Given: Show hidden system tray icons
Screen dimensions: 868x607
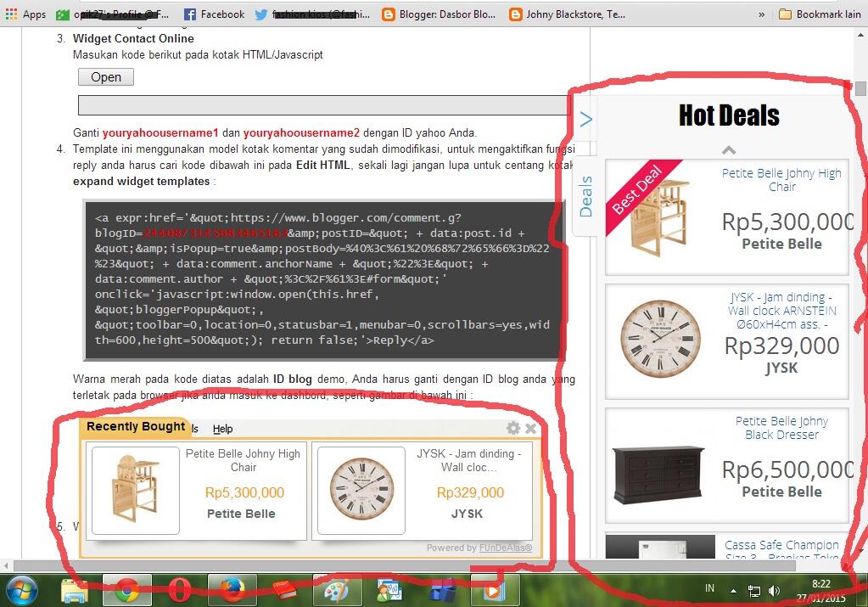Looking at the screenshot, I should pyautogui.click(x=733, y=591).
